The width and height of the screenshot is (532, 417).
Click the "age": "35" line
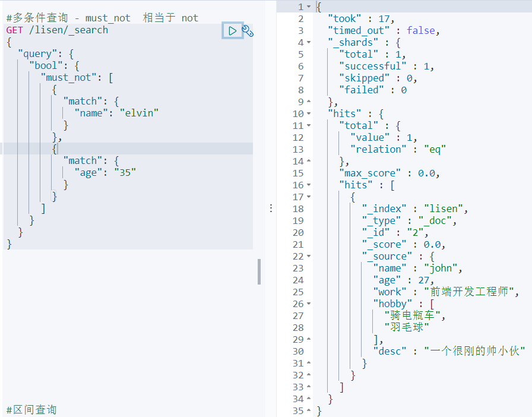105,173
